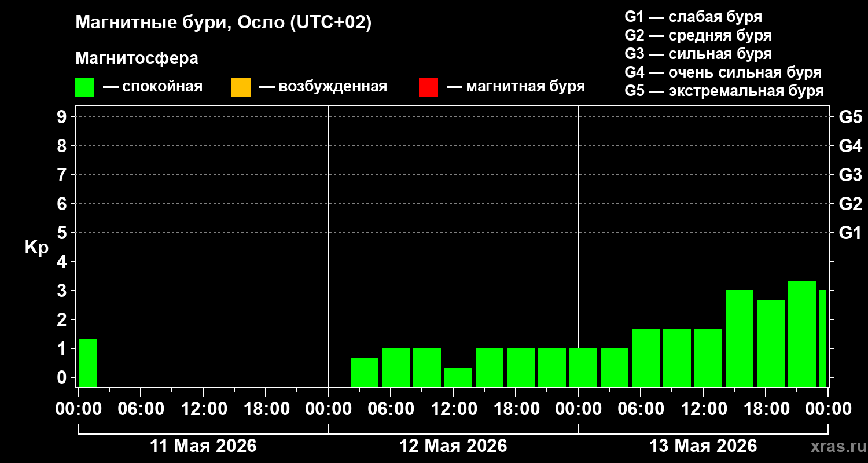The width and height of the screenshot is (868, 463).
Task: Click the short bar at 12:00 on 12 May
Action: tap(458, 377)
